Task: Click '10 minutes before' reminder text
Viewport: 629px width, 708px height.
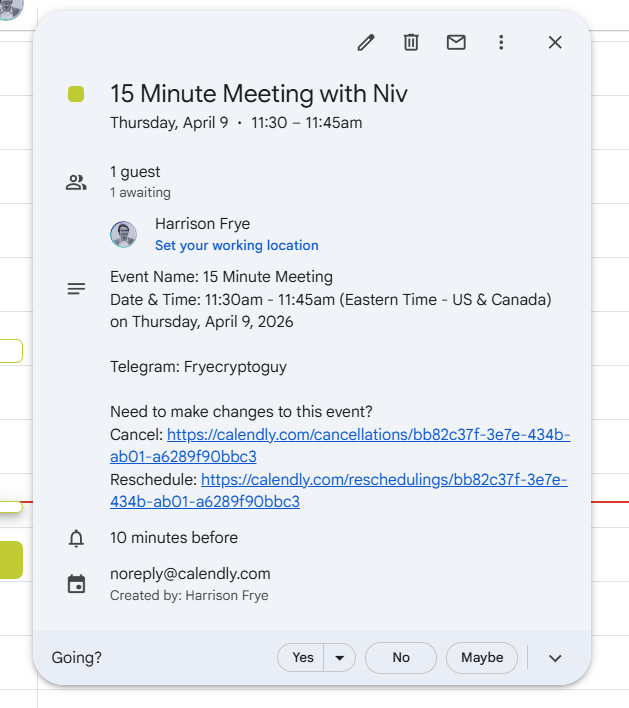Action: 174,538
